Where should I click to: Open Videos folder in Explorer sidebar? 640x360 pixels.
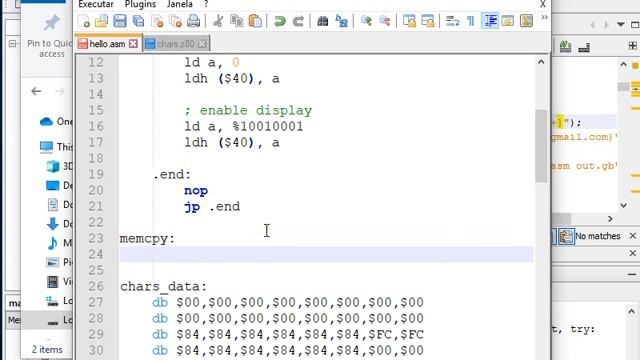click(x=59, y=281)
